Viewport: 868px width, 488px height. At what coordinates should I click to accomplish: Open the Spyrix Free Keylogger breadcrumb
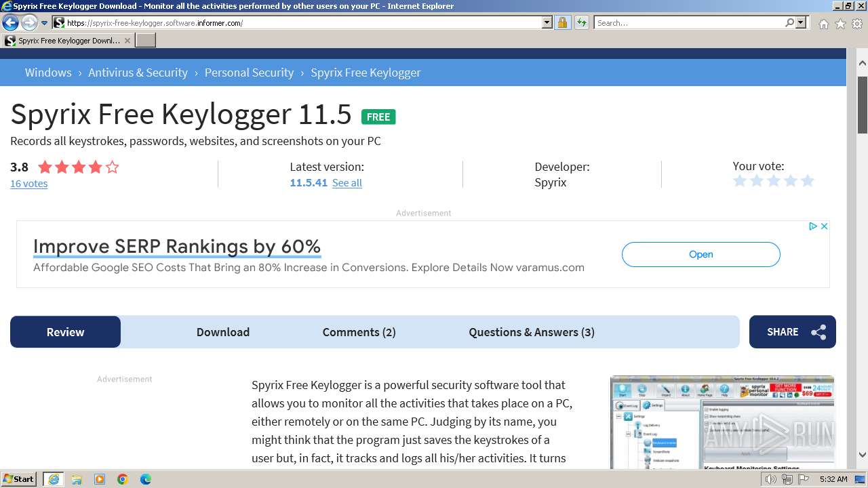tap(366, 73)
